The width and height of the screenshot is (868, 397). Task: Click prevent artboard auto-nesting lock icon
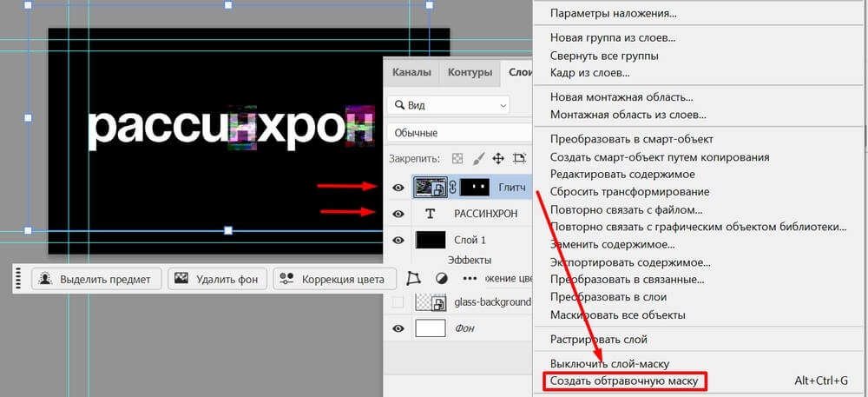(519, 159)
